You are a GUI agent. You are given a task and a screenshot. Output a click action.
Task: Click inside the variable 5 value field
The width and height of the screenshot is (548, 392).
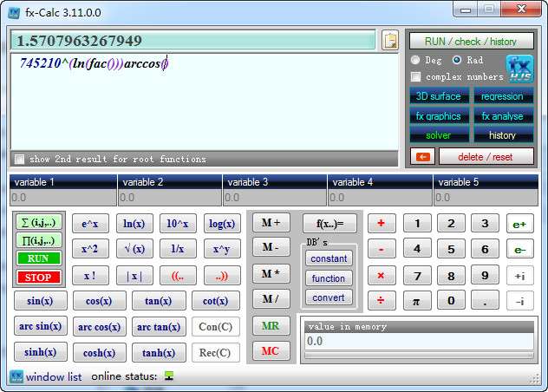(486, 198)
